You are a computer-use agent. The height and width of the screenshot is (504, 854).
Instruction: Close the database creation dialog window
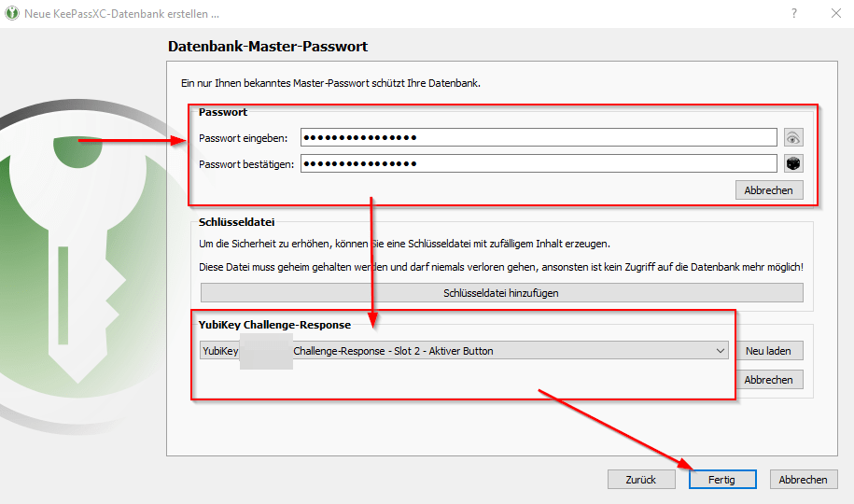coord(834,13)
